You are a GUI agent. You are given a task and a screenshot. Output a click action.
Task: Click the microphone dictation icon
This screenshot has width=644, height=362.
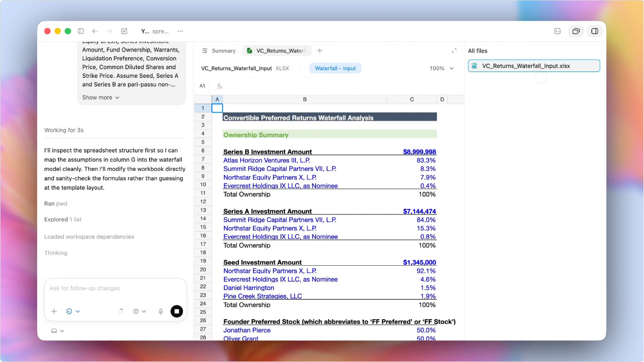[161, 312]
